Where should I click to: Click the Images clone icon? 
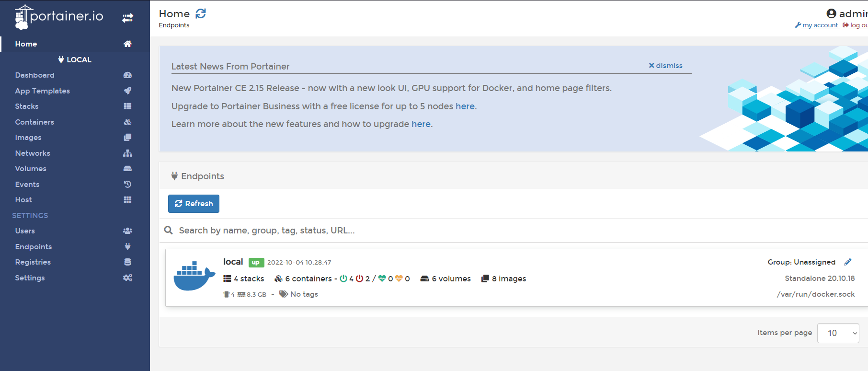click(x=127, y=138)
